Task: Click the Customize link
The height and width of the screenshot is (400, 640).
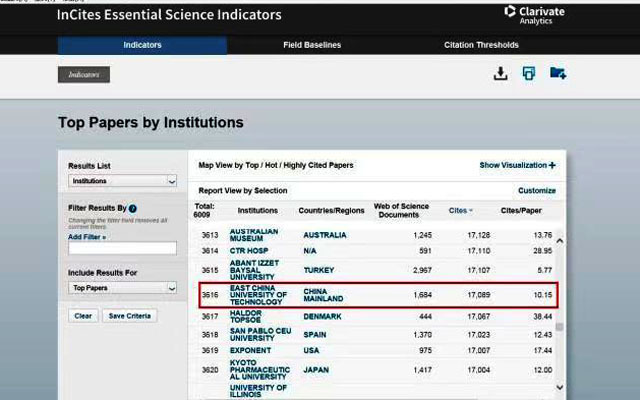Action: pyautogui.click(x=537, y=191)
